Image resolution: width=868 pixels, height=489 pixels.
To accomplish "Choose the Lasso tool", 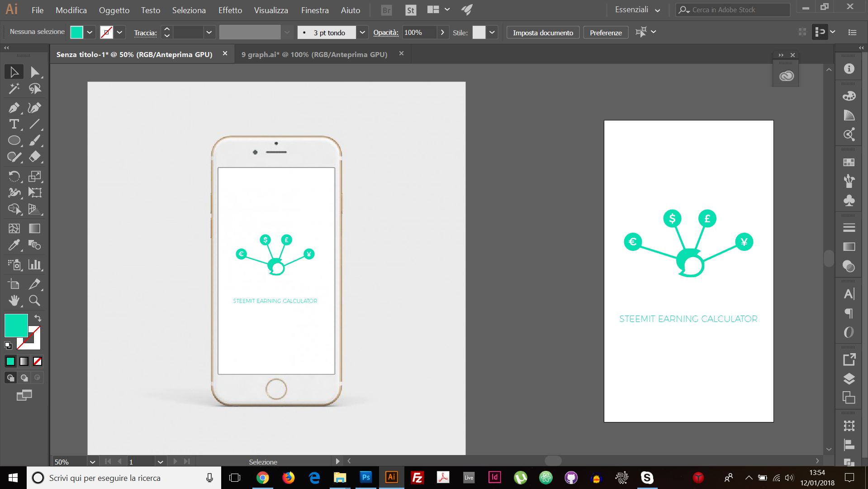I will (35, 89).
